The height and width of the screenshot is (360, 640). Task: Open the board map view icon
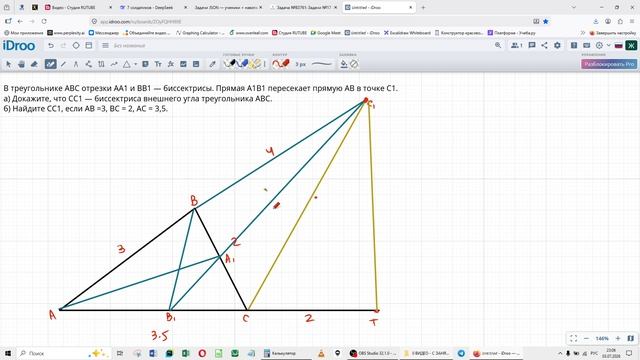point(631,338)
